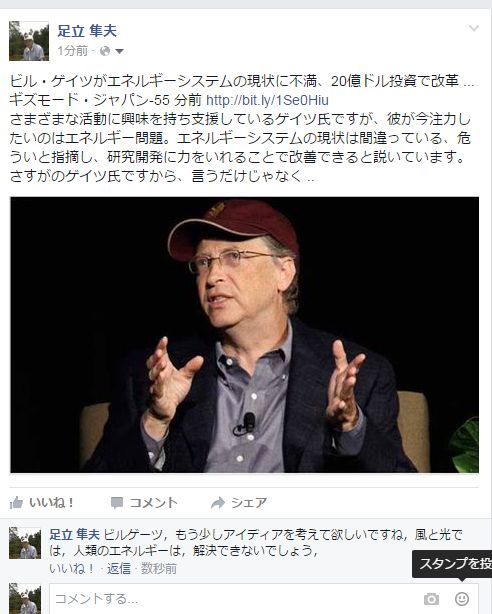
Task: Open the commenter avatar beside ビルゲーツ comment
Action: tap(25, 543)
